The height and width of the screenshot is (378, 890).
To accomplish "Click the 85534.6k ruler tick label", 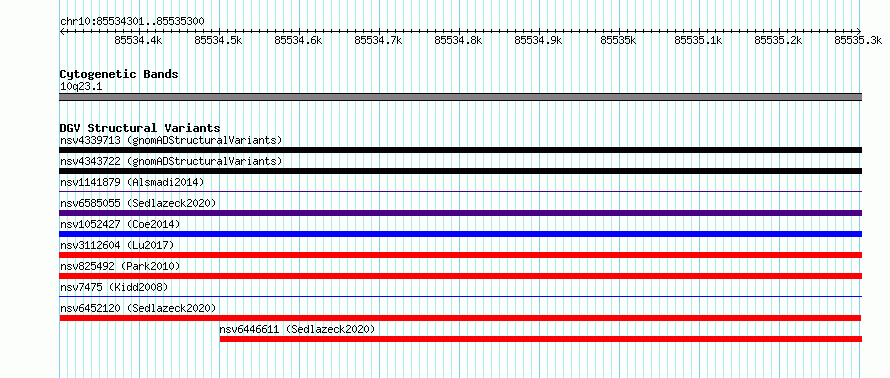I will (x=298, y=40).
